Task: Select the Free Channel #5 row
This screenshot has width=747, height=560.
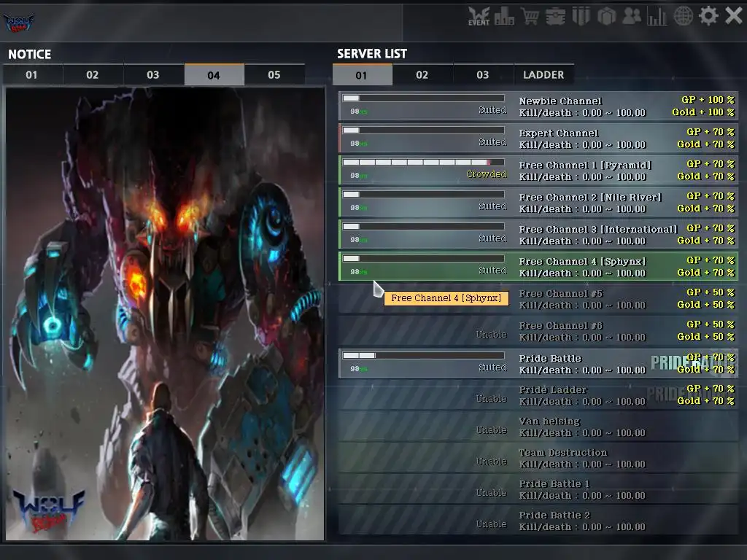Action: tap(538, 299)
